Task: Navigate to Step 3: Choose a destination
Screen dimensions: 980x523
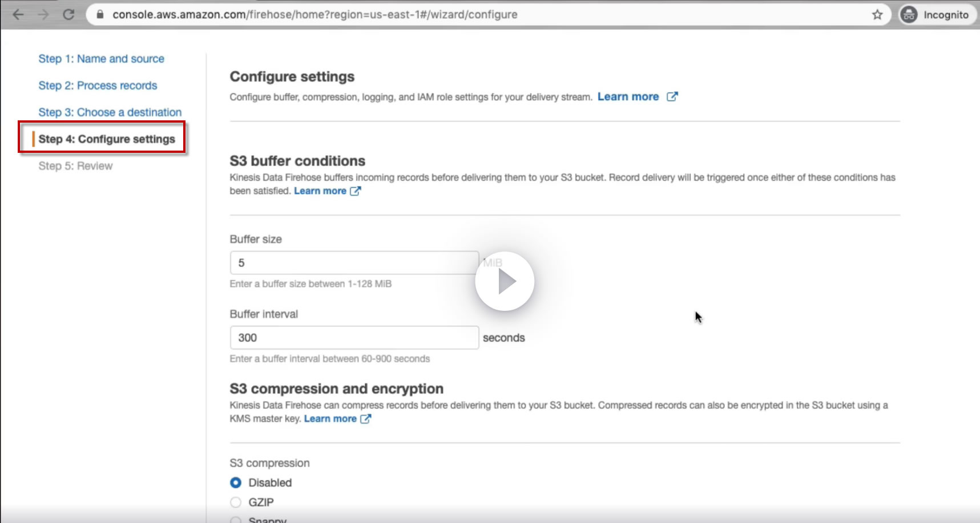Action: point(110,112)
